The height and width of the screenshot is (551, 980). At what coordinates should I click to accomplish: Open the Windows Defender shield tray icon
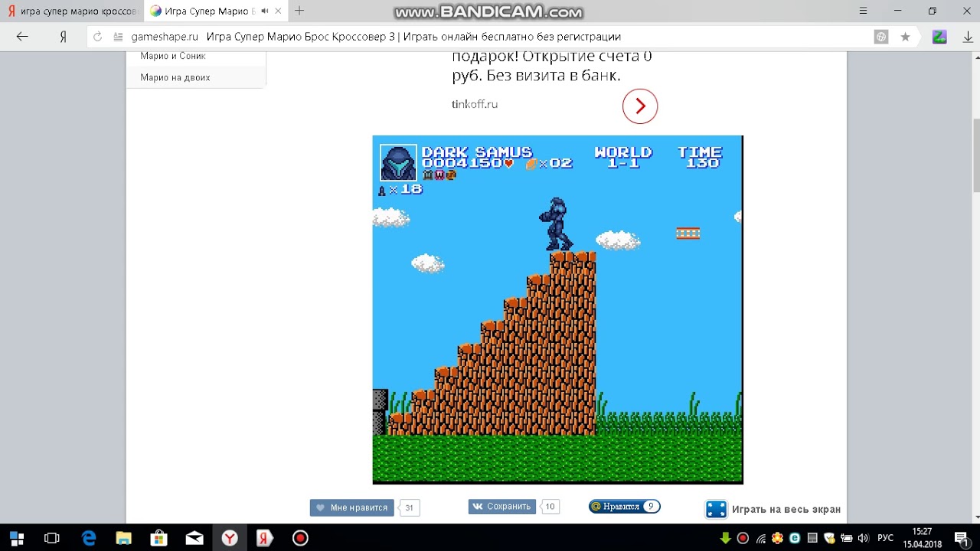click(x=829, y=538)
